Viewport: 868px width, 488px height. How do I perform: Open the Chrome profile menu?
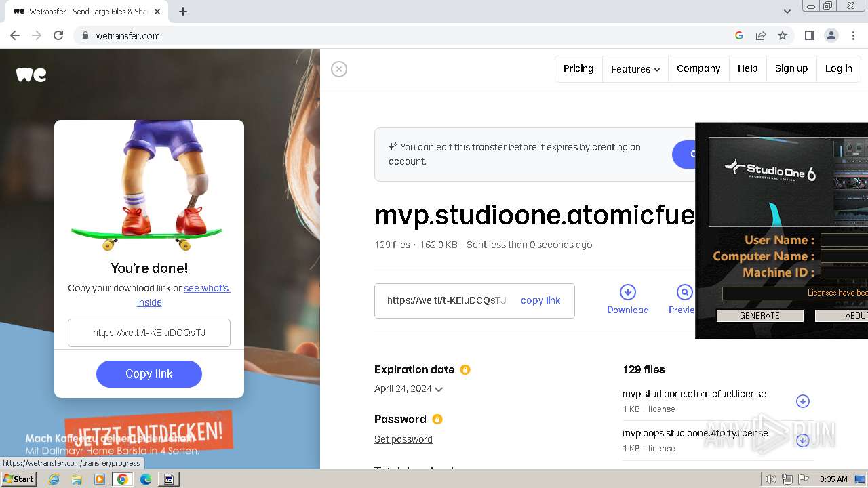[831, 35]
